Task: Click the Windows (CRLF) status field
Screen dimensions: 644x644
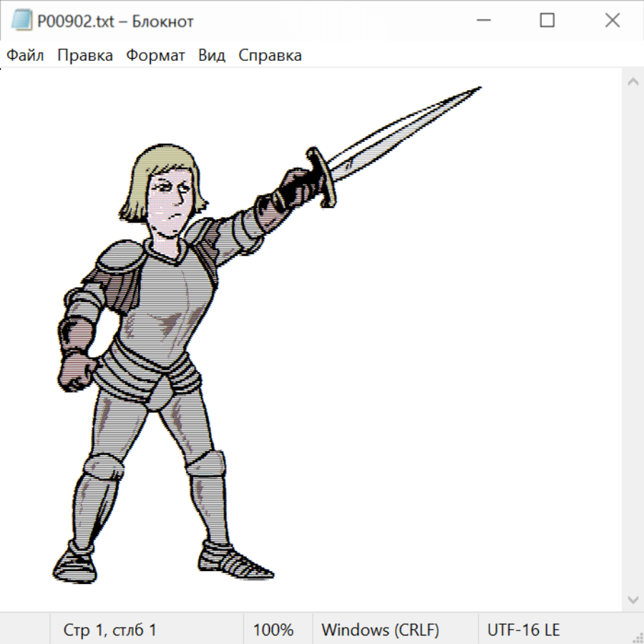Action: [x=380, y=630]
